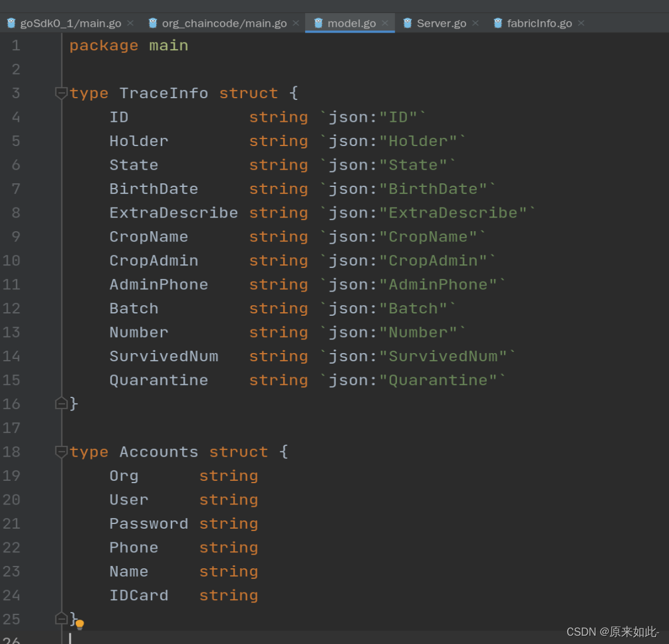Collapse the Accounts struct fold at line 18
The width and height of the screenshot is (669, 644).
(62, 452)
